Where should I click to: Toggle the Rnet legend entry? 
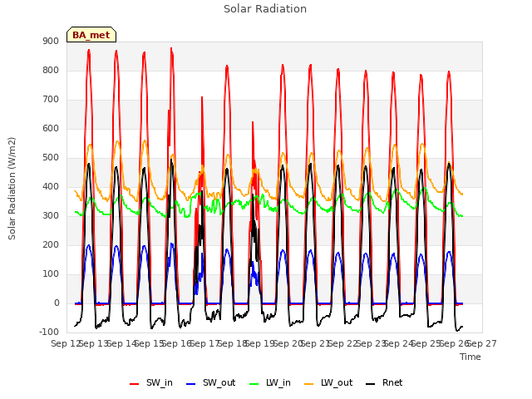tap(384, 382)
